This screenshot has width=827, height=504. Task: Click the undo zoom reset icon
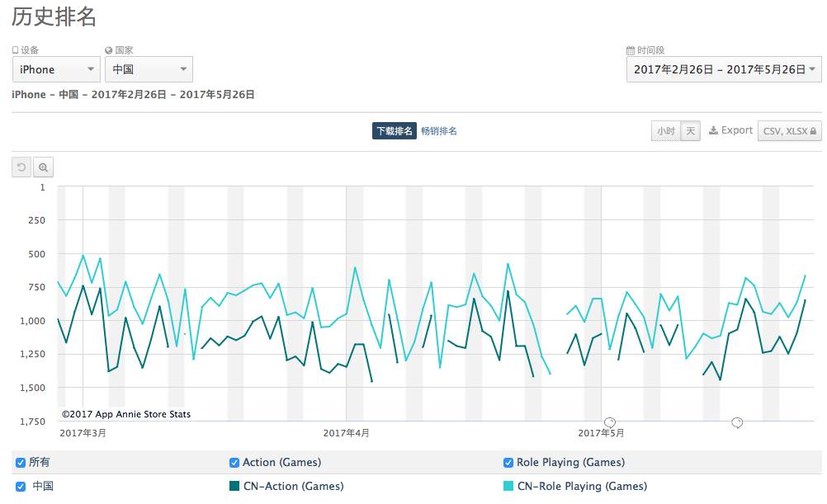21,167
